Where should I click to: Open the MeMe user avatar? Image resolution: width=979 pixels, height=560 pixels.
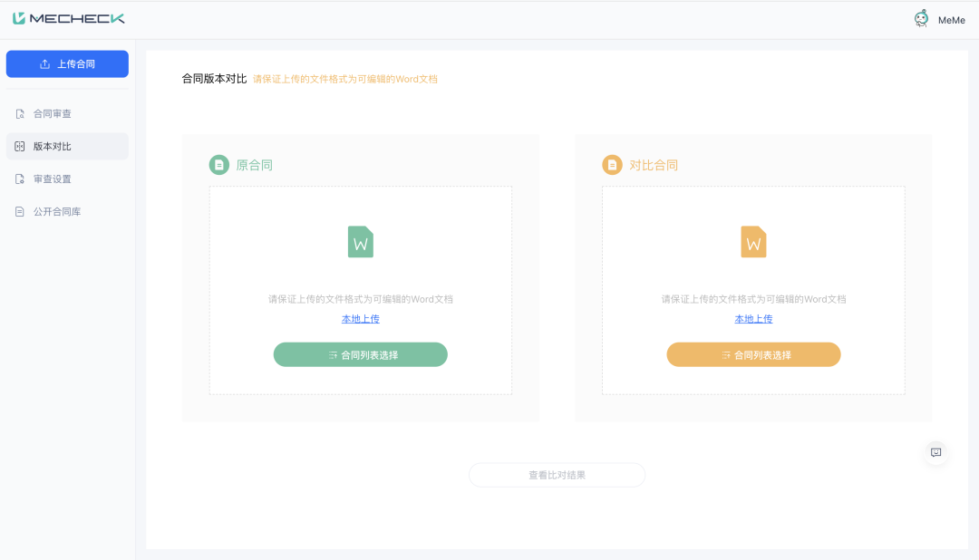pyautogui.click(x=921, y=19)
